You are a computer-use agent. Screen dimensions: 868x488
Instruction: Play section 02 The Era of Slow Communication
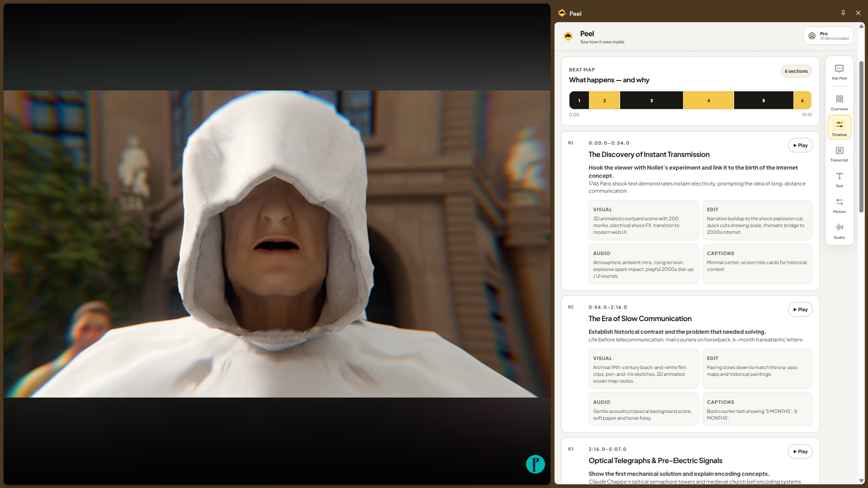point(800,309)
